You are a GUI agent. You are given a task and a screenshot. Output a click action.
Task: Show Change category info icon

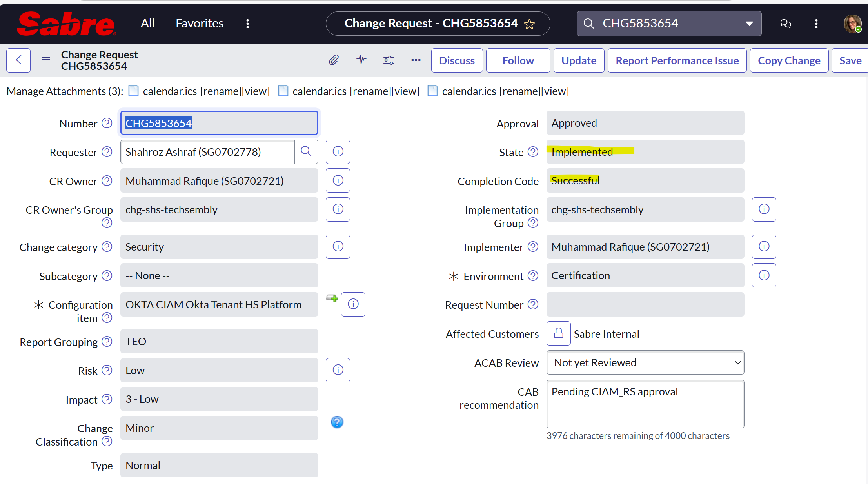[x=338, y=246]
